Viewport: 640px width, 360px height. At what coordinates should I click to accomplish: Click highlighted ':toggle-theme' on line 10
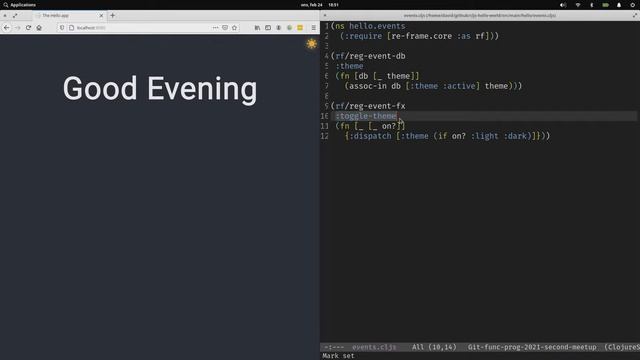[366, 116]
